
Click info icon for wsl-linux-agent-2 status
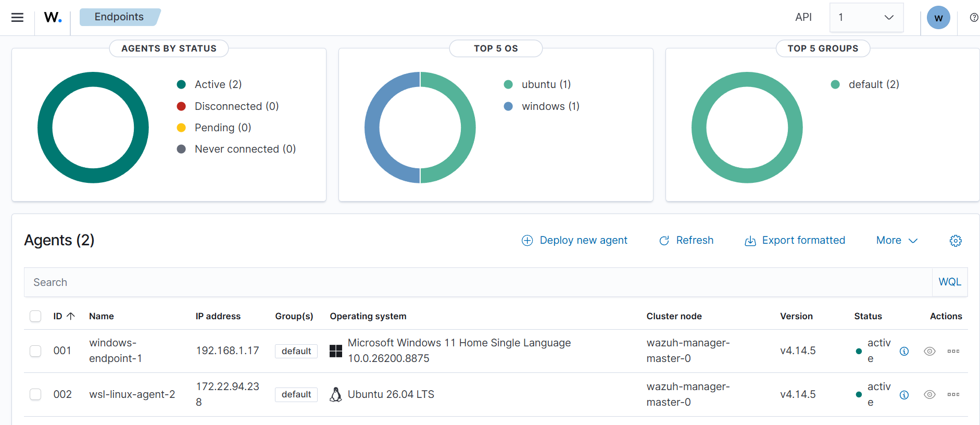[x=904, y=395]
